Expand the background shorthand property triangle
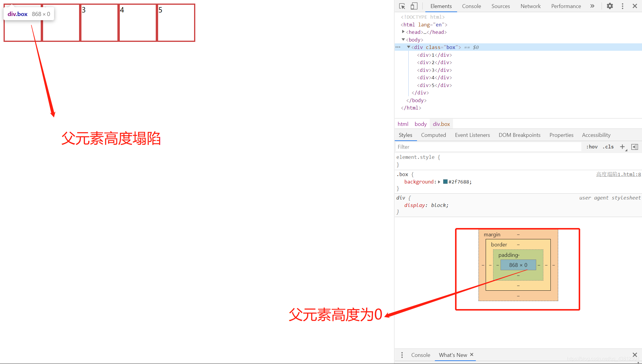The width and height of the screenshot is (642, 364). pyautogui.click(x=439, y=182)
